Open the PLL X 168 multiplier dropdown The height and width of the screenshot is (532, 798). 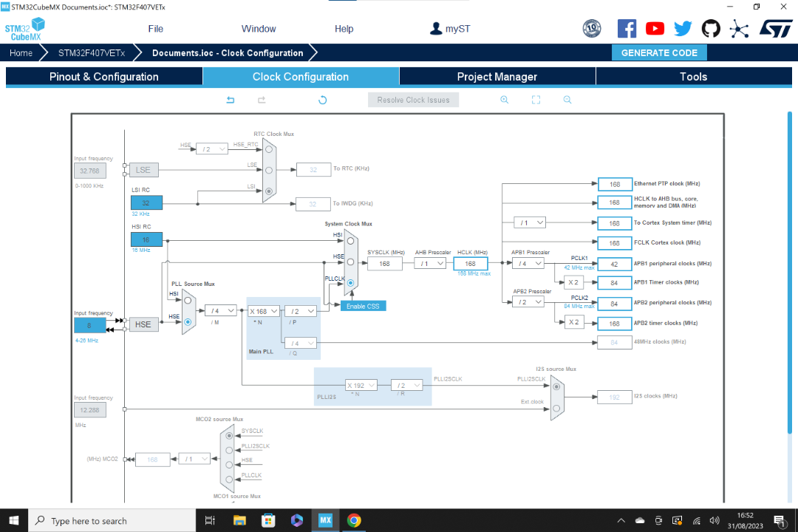point(263,311)
